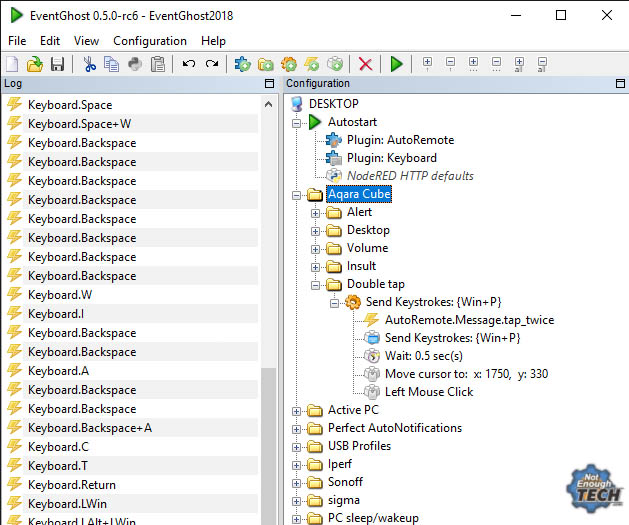The height and width of the screenshot is (525, 629).
Task: Click the red X delete icon
Action: click(365, 64)
